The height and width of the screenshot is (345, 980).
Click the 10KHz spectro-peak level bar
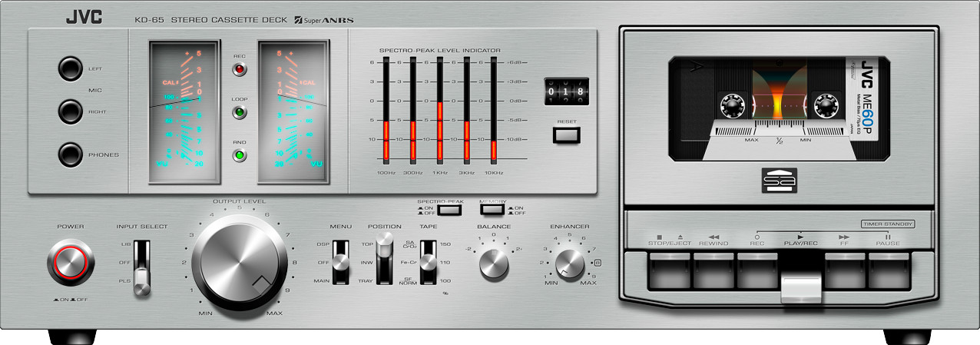point(494,109)
